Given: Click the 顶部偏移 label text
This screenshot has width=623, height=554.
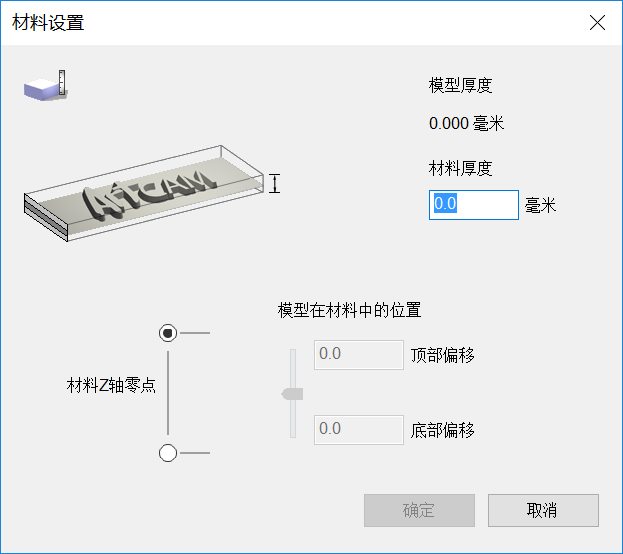Looking at the screenshot, I should (443, 355).
